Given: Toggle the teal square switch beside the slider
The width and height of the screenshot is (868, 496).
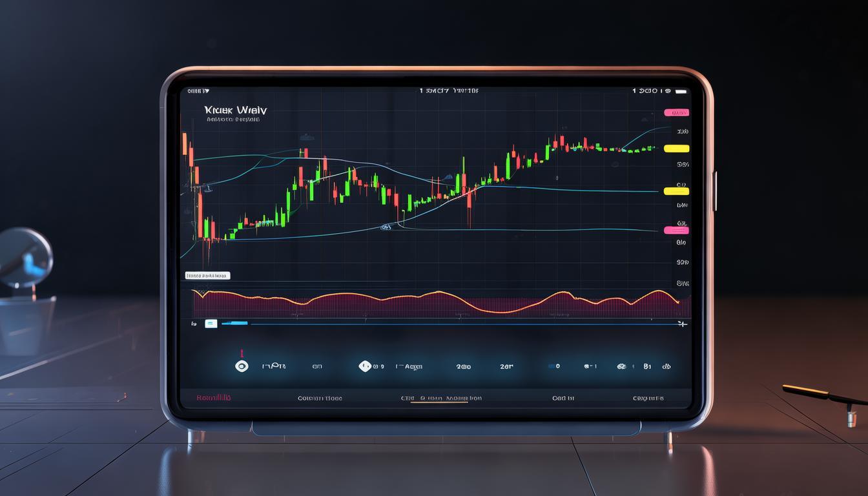Looking at the screenshot, I should pyautogui.click(x=211, y=324).
